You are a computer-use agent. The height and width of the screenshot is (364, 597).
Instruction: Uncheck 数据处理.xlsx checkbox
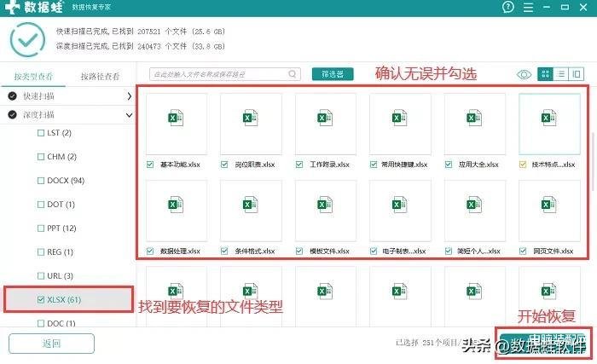150,251
